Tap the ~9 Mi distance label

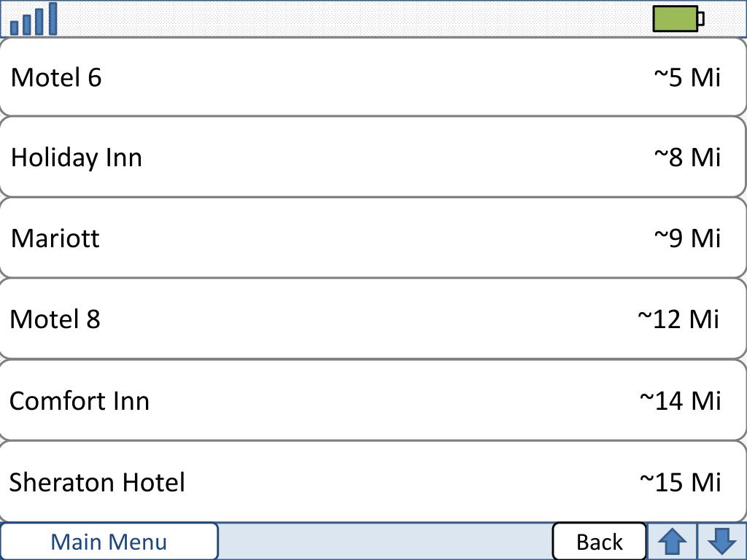coord(687,238)
